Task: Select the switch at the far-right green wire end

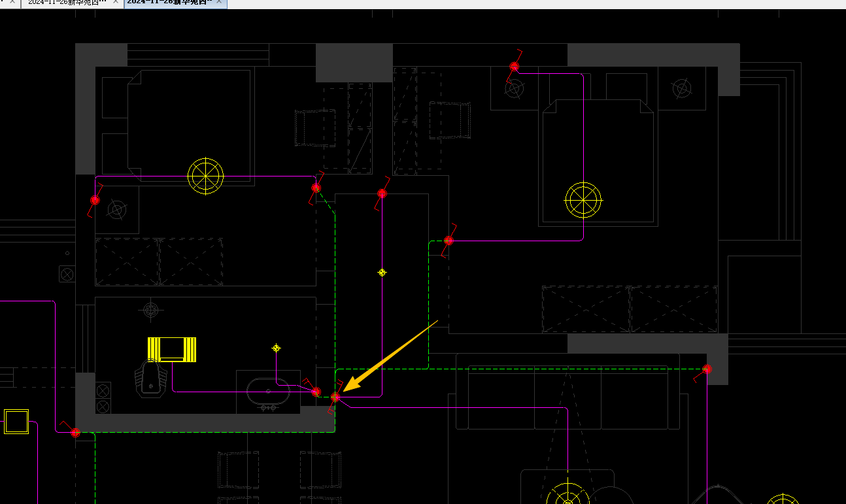Action: [x=707, y=369]
